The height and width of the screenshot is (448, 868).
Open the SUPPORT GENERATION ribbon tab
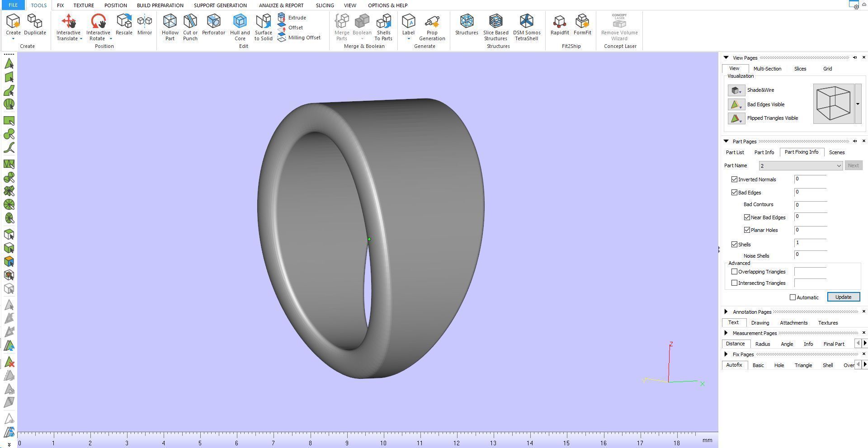click(220, 5)
